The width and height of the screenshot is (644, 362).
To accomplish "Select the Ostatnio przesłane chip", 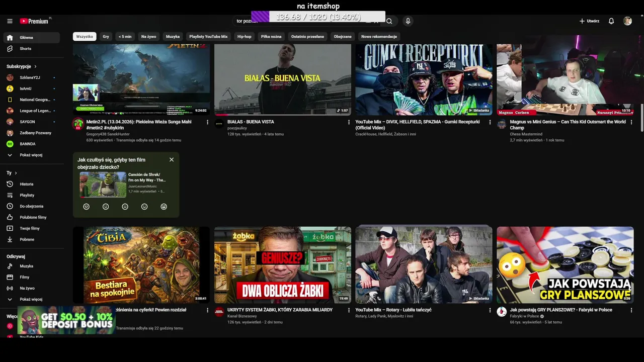I will click(307, 36).
